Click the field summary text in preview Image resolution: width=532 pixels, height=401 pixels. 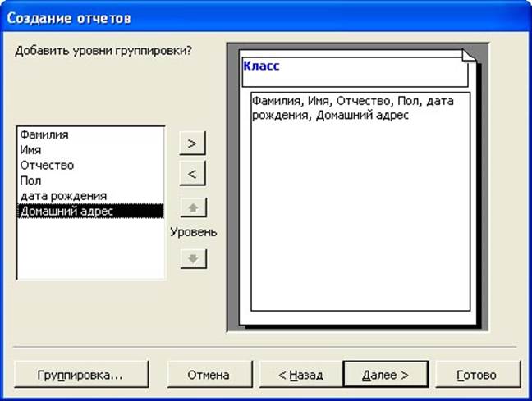coord(353,108)
